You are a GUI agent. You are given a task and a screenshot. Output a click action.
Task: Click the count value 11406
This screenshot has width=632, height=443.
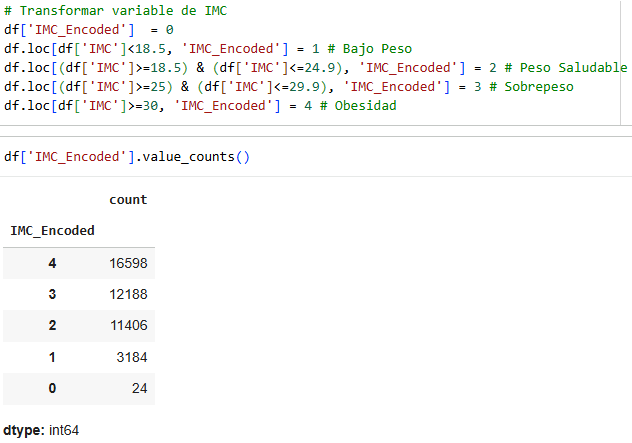(129, 325)
